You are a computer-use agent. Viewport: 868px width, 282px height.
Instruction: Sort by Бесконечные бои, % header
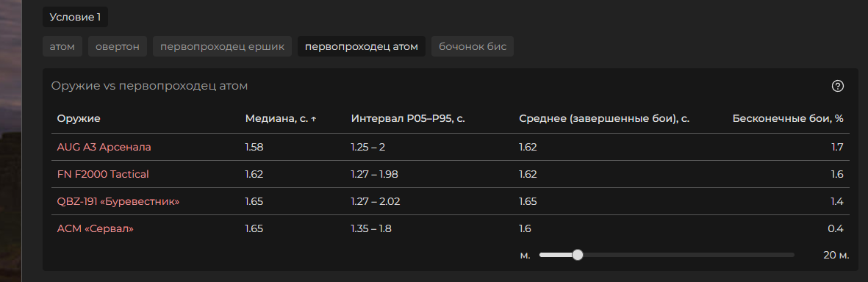(788, 119)
